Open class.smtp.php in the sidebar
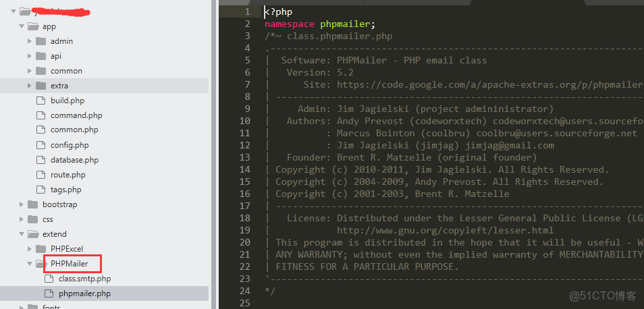The image size is (644, 309). 84,279
